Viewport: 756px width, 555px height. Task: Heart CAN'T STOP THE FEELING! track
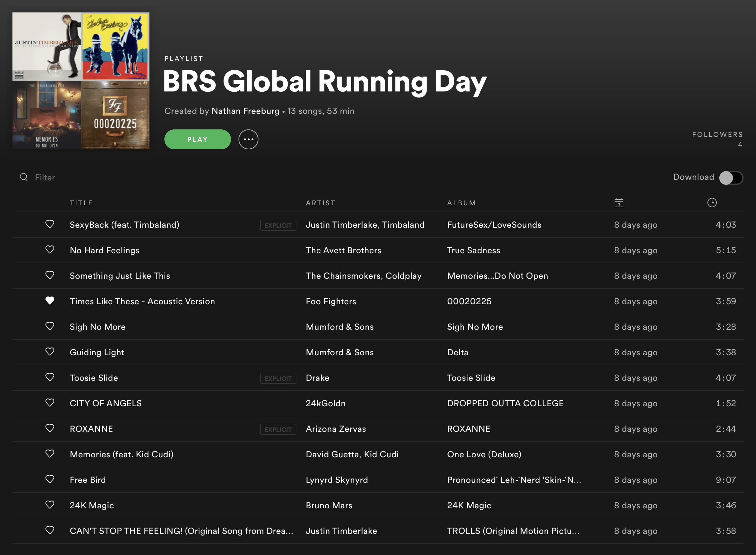pos(50,530)
